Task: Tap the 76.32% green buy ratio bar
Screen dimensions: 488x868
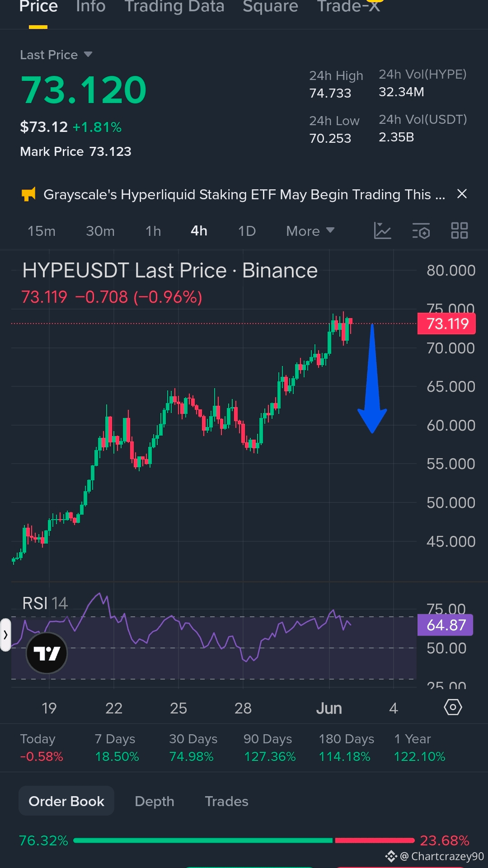Action: tap(203, 840)
